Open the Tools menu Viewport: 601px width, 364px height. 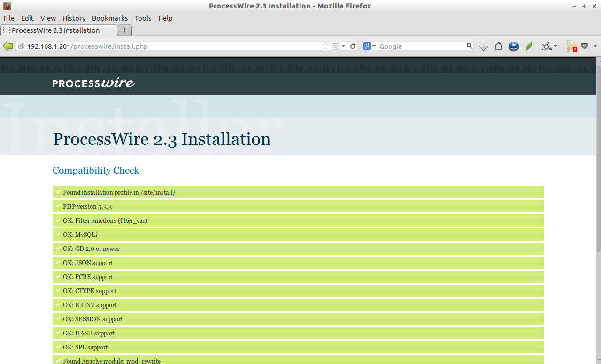143,18
